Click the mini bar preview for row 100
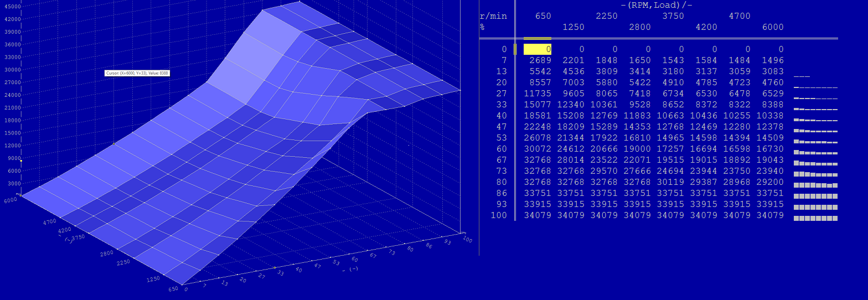Viewport: 868px width, 300px height. [815, 218]
